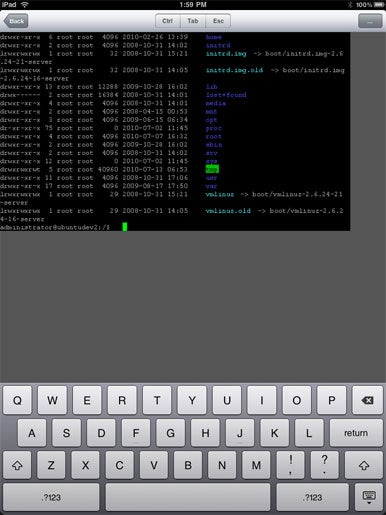
Task: Tap the J key
Action: pyautogui.click(x=240, y=433)
